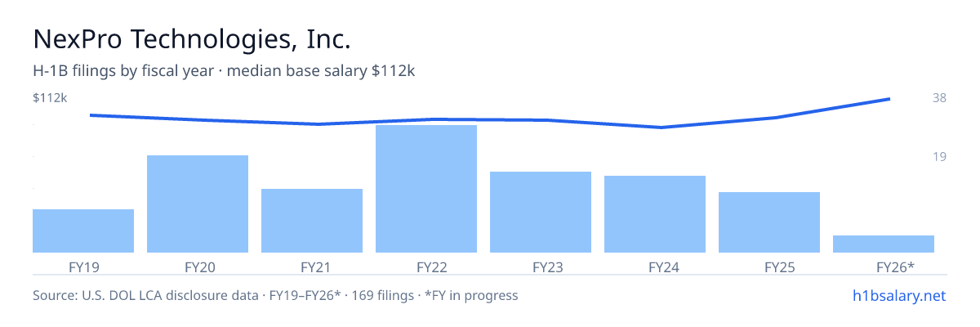Image resolution: width=980 pixels, height=327 pixels.
Task: Click the salary line endpoint above FY26*
Action: click(x=889, y=99)
